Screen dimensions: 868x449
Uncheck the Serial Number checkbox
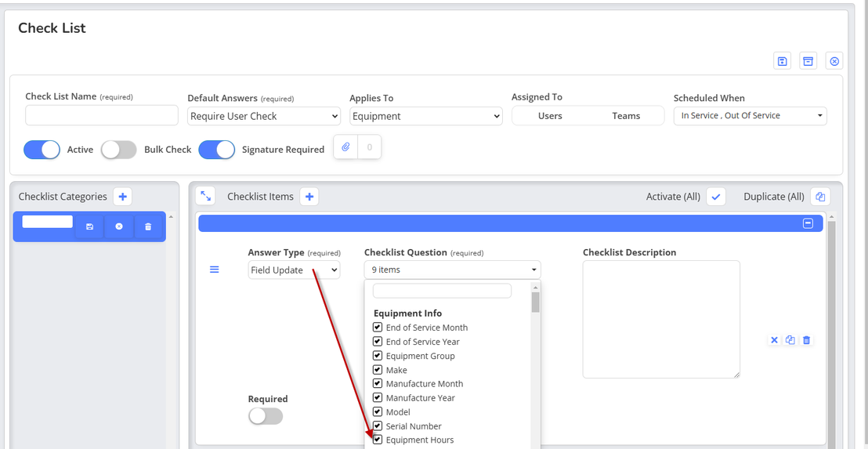click(378, 425)
